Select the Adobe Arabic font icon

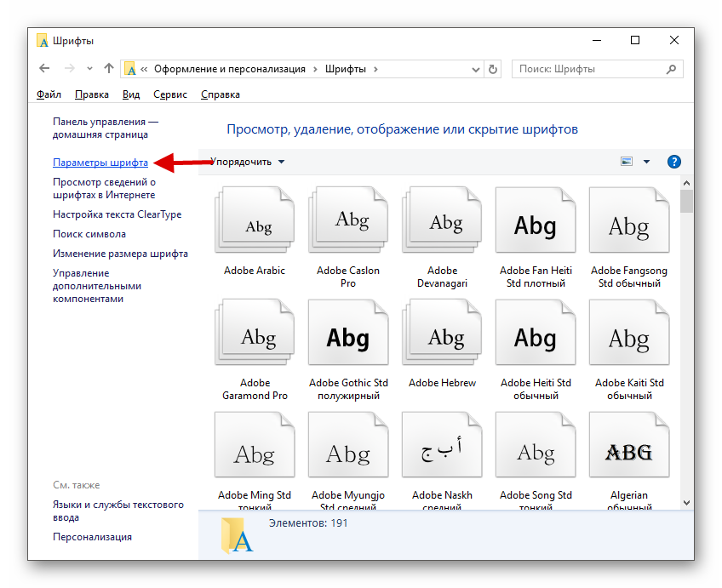pos(255,220)
